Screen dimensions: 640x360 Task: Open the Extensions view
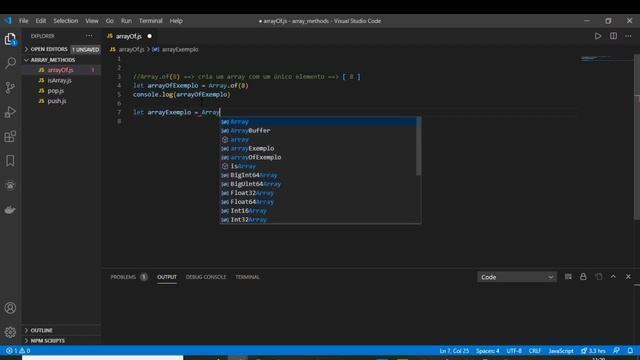pyautogui.click(x=10, y=136)
